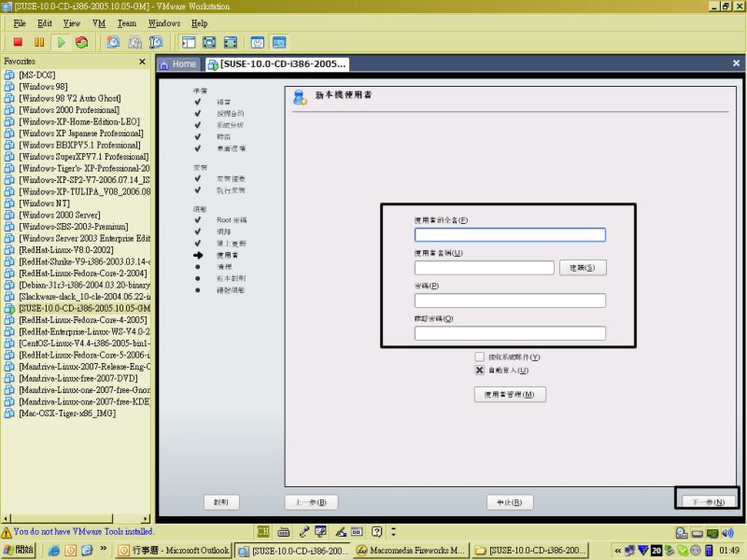This screenshot has height=560, width=747.
Task: Select [Windows XP Japanese Professional] in Favorites
Action: tap(81, 133)
